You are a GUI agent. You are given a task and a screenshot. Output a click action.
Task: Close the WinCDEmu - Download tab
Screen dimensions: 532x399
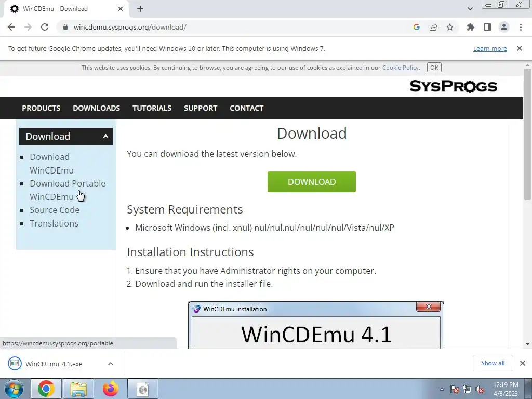[x=121, y=9]
